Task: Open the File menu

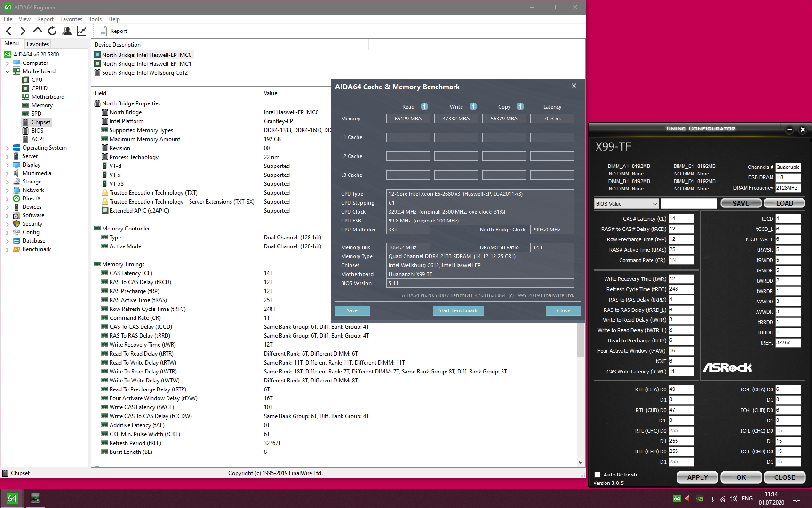Action: 8,19
